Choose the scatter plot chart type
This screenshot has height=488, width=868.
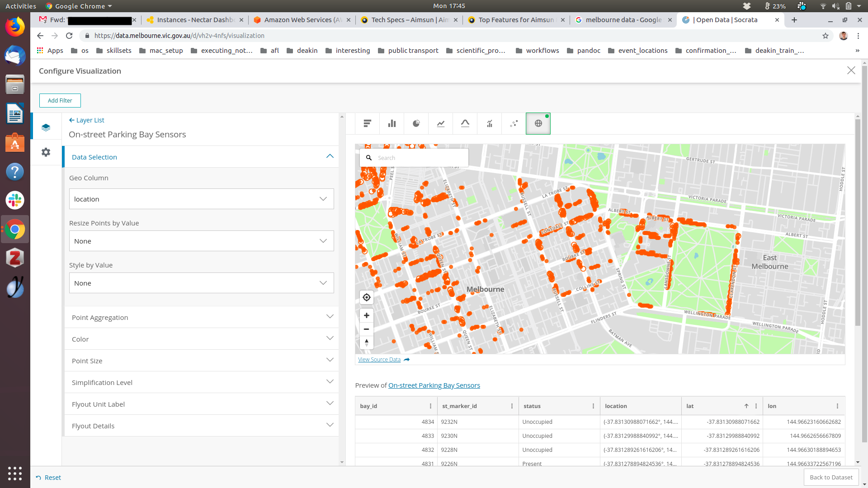tap(514, 123)
